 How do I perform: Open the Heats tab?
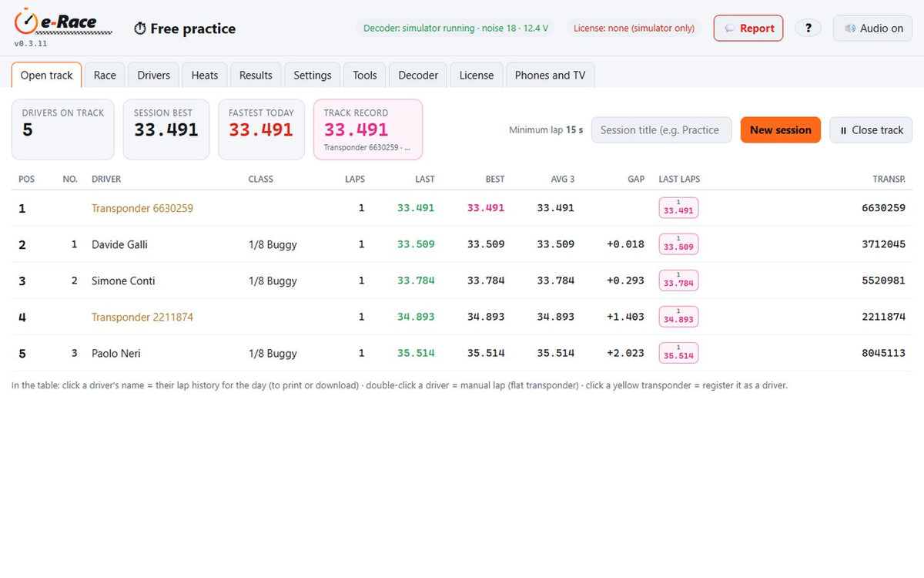coord(205,76)
